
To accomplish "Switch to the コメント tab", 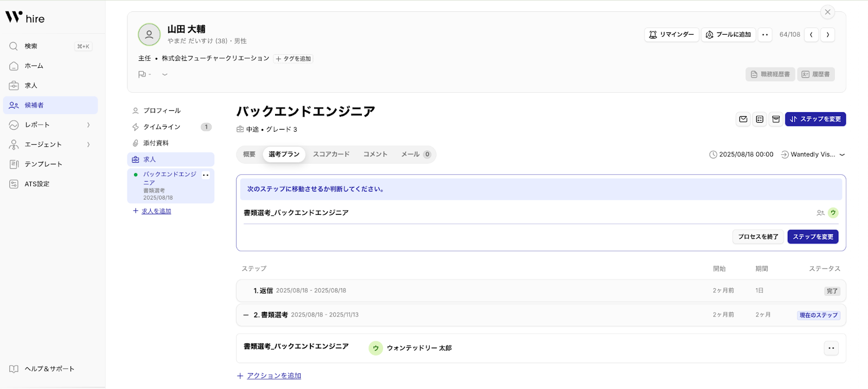I will pyautogui.click(x=375, y=155).
